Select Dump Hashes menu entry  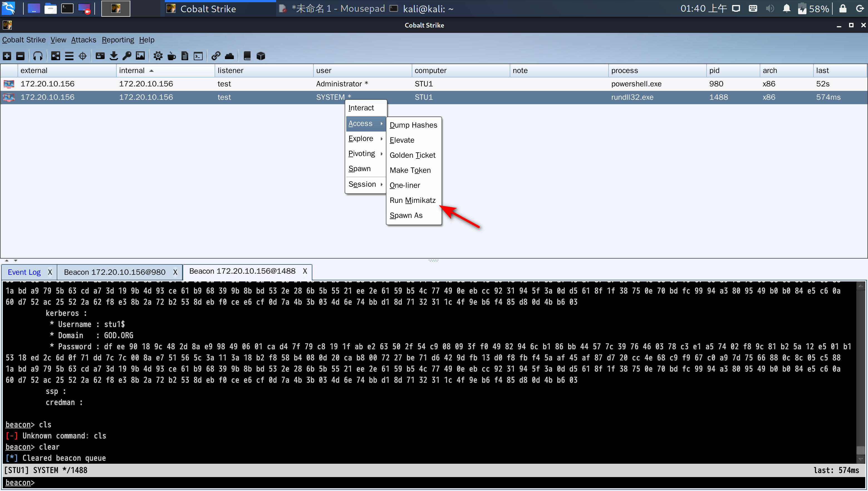click(413, 125)
